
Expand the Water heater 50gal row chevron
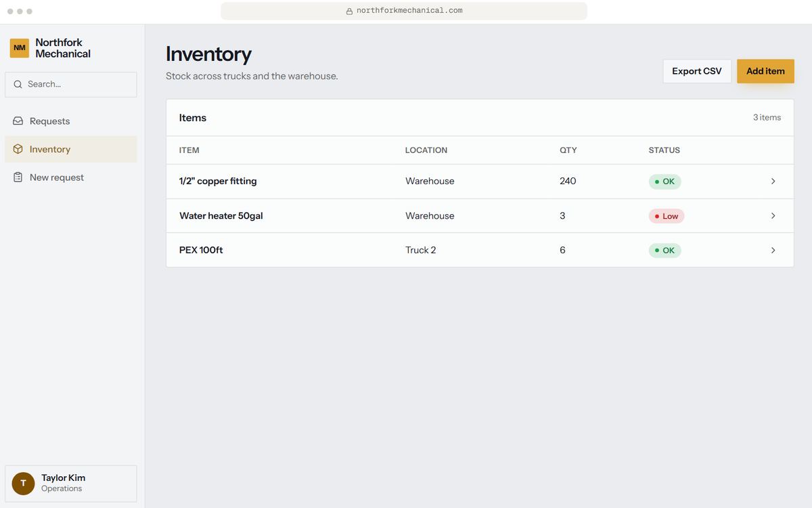click(773, 216)
